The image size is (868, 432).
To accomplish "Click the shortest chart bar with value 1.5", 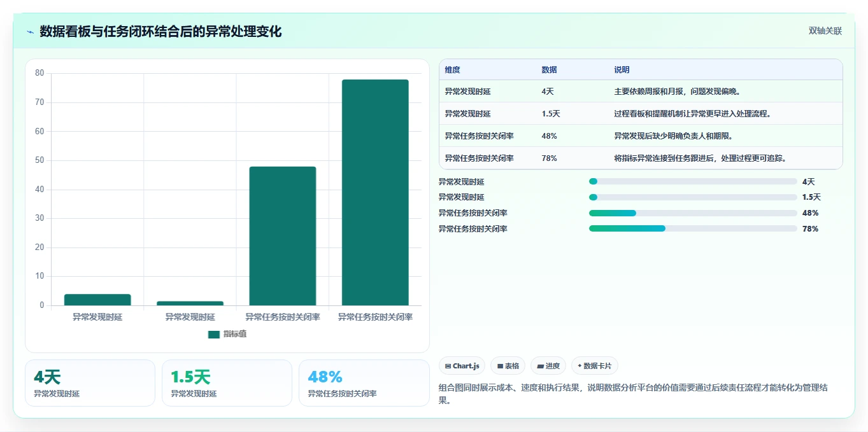I will tap(190, 303).
